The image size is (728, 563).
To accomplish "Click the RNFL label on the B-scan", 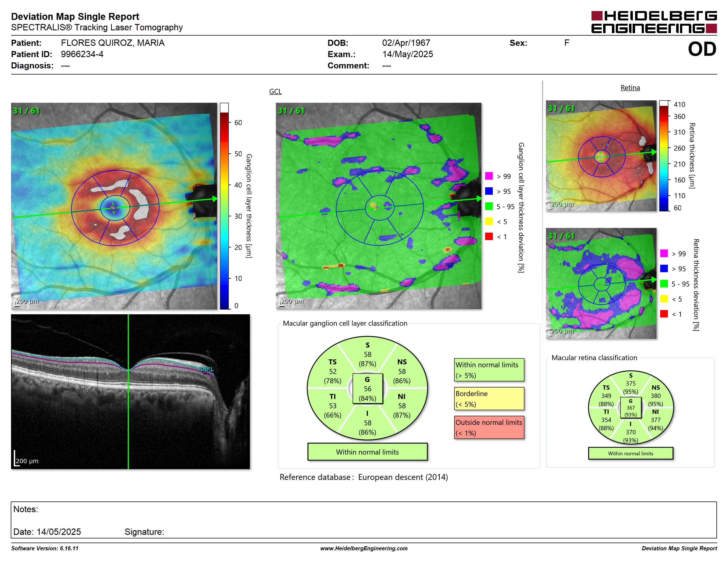I will point(206,369).
